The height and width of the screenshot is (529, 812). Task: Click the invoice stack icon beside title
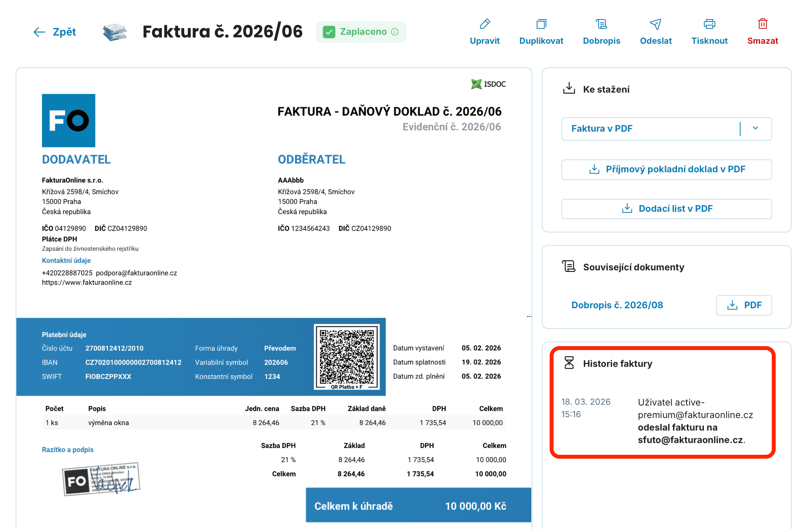115,32
